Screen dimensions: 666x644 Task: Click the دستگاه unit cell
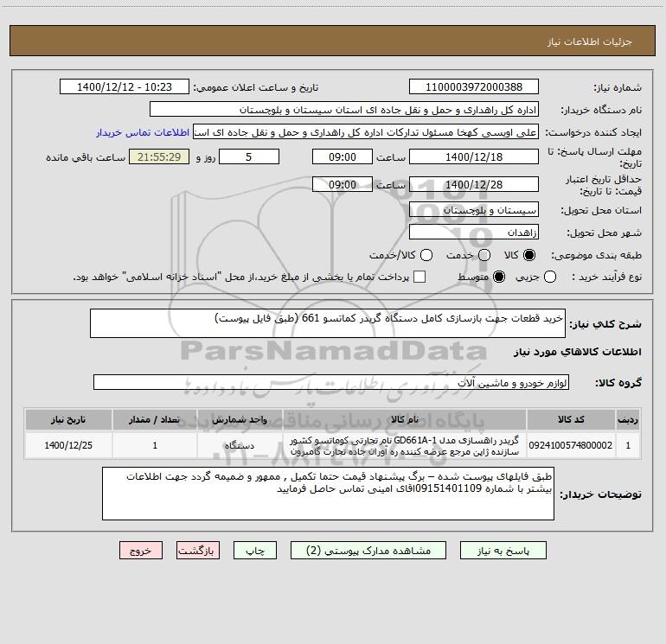click(240, 445)
